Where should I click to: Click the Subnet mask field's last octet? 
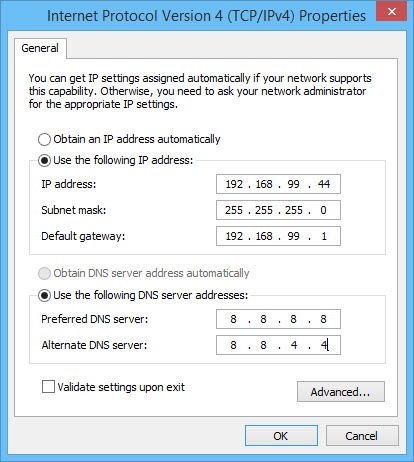pos(323,210)
